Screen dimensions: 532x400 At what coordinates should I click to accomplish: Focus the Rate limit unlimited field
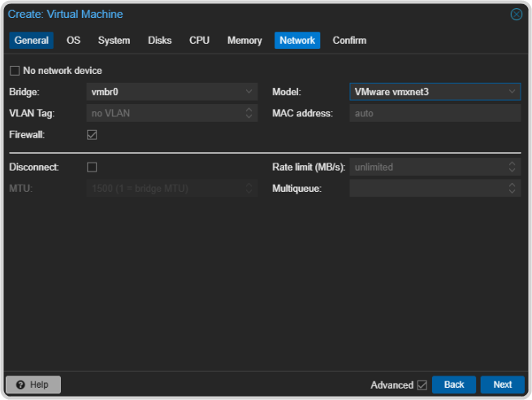[426, 167]
